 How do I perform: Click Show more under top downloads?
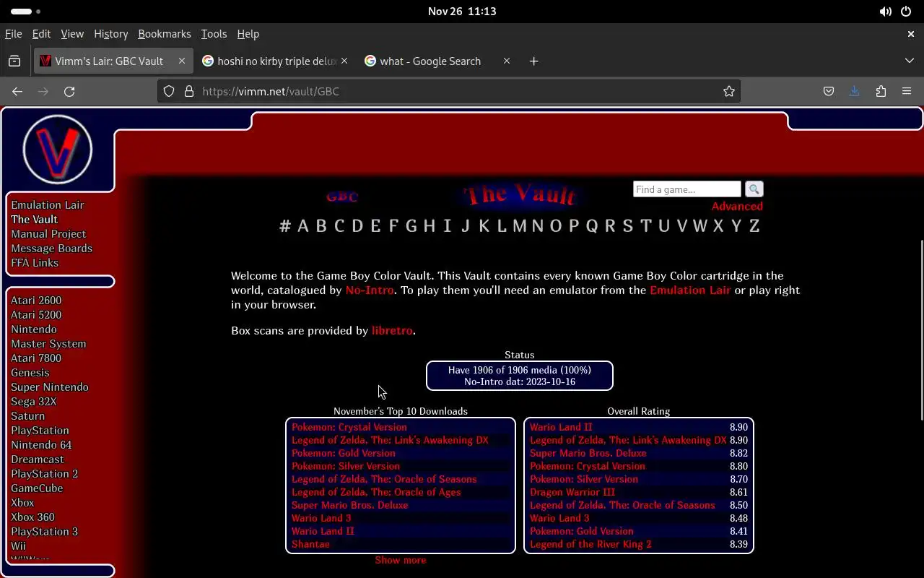(x=401, y=560)
